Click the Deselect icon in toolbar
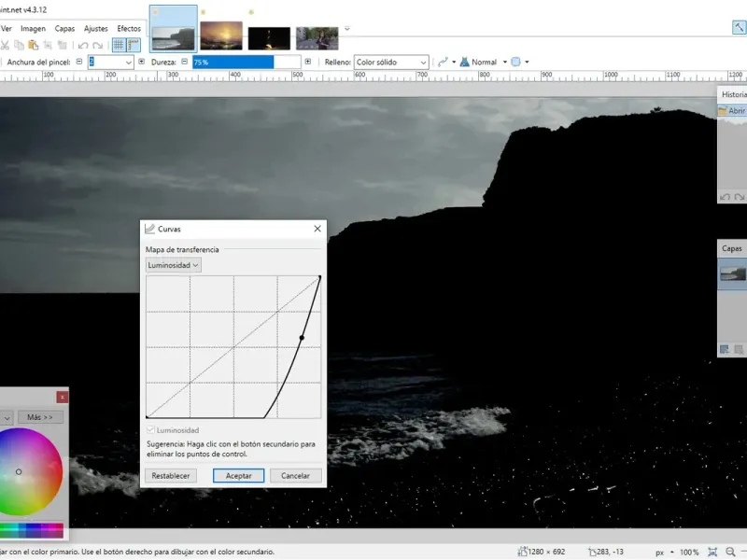This screenshot has height=560, width=747. pos(62,45)
